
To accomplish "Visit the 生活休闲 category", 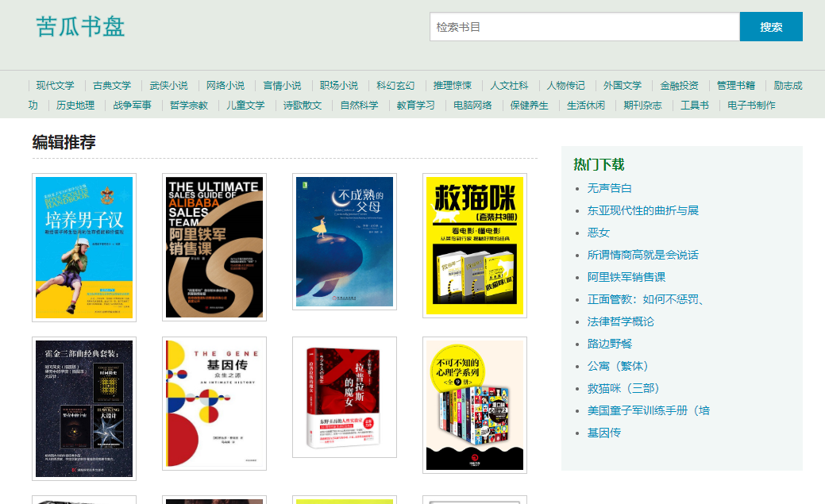I will pyautogui.click(x=586, y=106).
